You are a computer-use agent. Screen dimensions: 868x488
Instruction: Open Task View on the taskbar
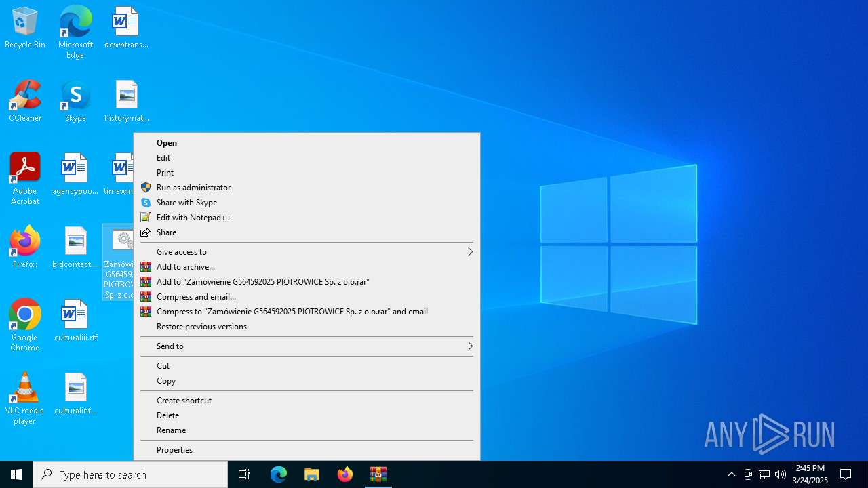click(244, 474)
